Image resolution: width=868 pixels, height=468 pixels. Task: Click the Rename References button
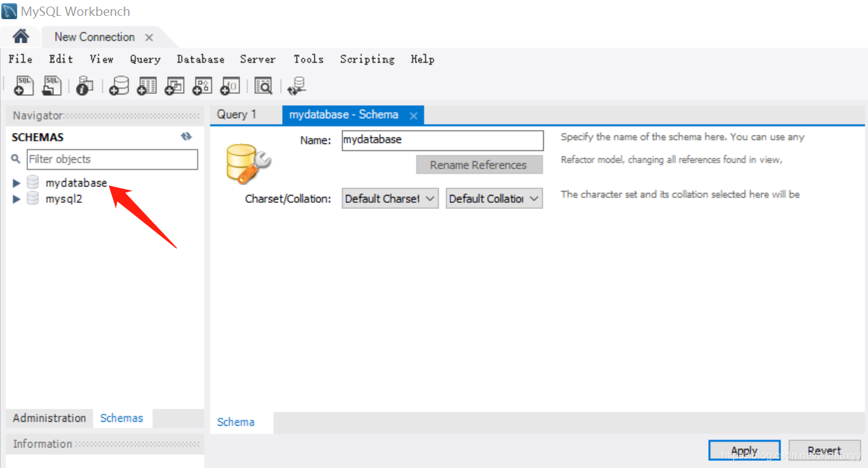[479, 165]
